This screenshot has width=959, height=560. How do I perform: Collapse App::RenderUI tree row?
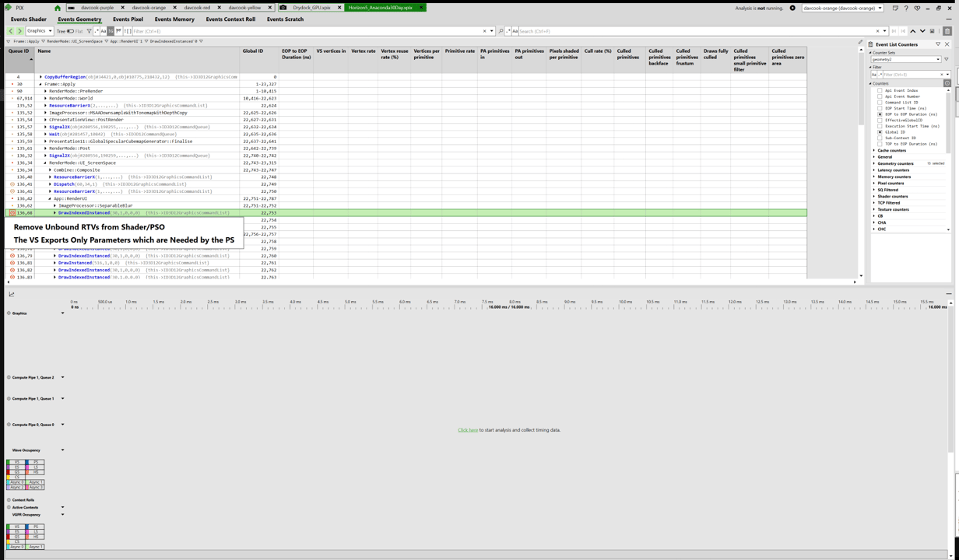[x=50, y=198]
